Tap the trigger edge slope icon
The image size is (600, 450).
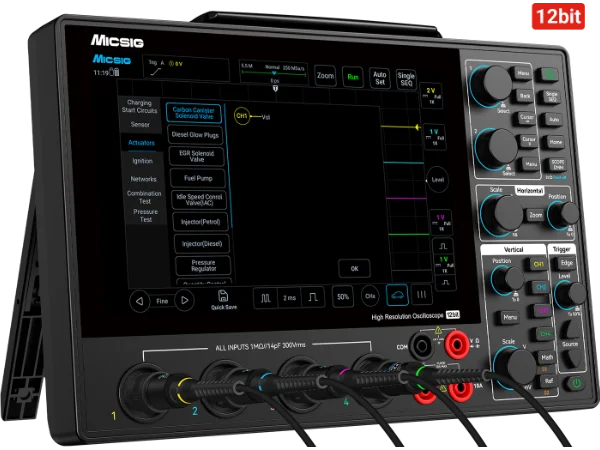point(155,72)
